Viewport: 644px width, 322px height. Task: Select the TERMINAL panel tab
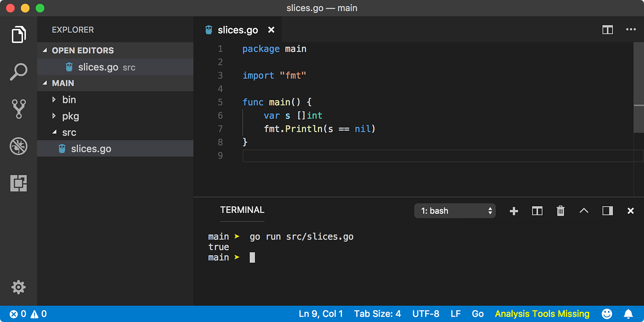pyautogui.click(x=242, y=210)
